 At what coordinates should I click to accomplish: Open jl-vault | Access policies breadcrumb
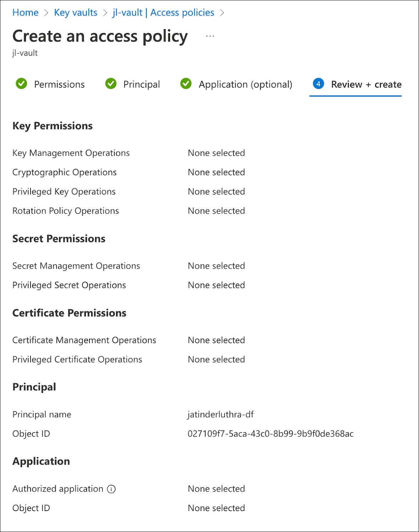pos(163,12)
